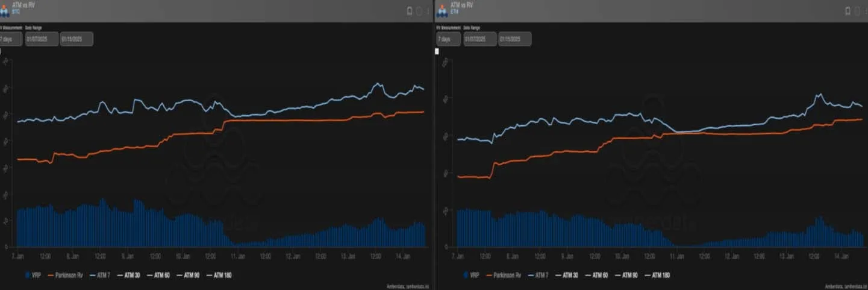The image size is (868, 290).
Task: Toggle ATM 7 series in ETH legend
Action: [539, 275]
